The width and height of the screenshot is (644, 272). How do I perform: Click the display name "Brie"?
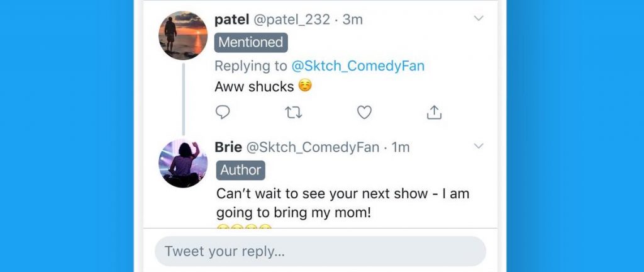click(228, 147)
